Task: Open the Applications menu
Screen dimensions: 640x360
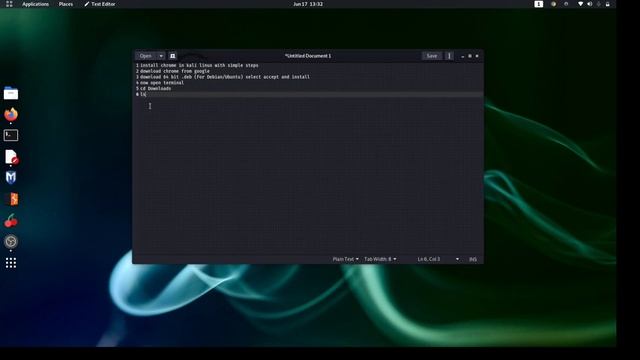Action: click(x=36, y=4)
